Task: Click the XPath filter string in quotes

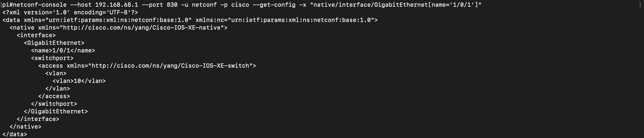Action: [x=396, y=5]
